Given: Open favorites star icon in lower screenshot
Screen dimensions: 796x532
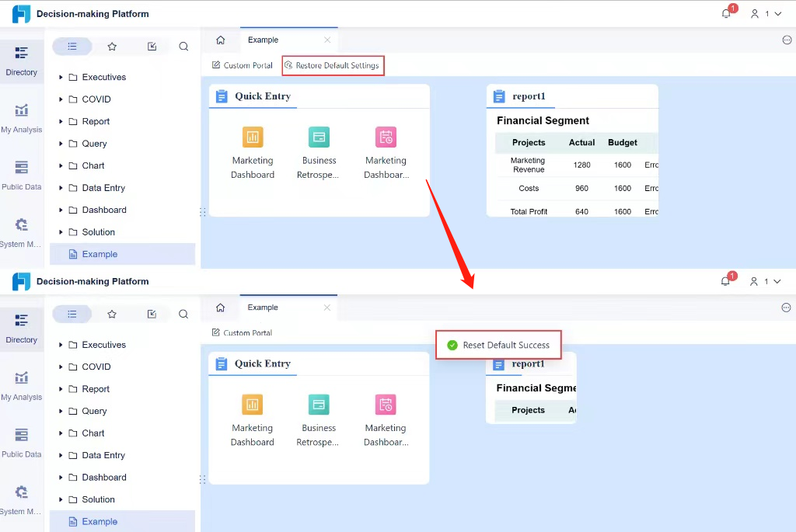Looking at the screenshot, I should click(112, 314).
